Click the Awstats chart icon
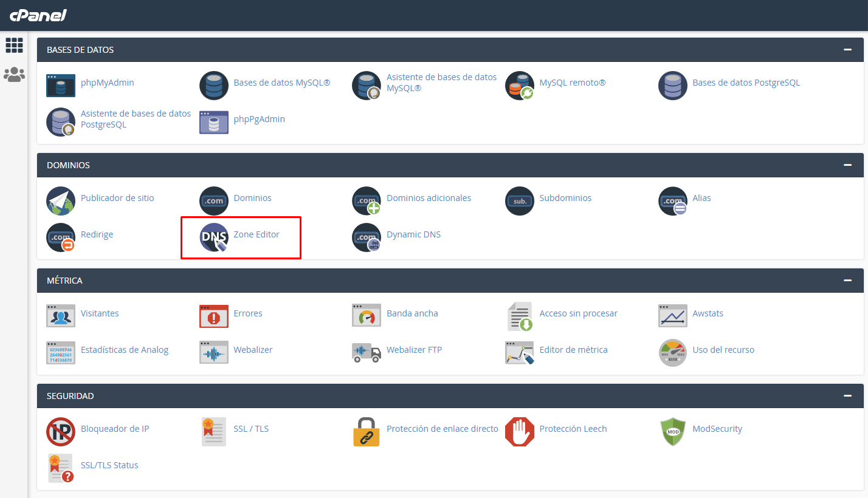 (x=673, y=316)
